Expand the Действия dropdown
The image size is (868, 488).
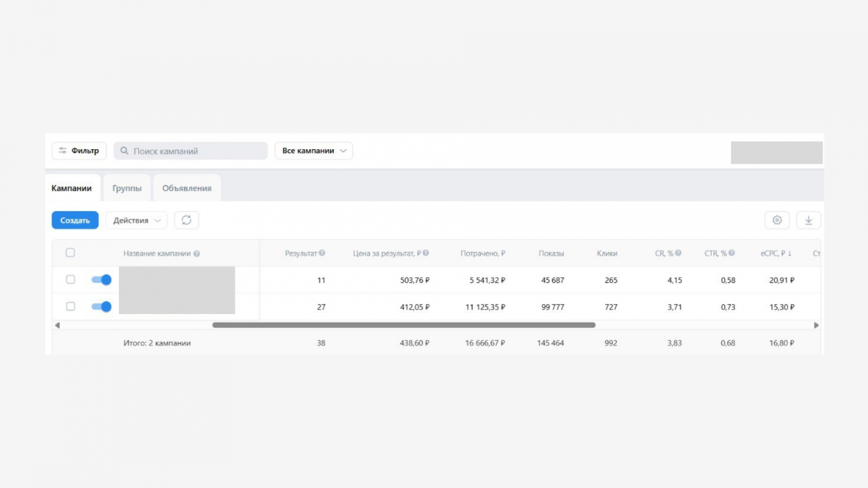[x=137, y=220]
